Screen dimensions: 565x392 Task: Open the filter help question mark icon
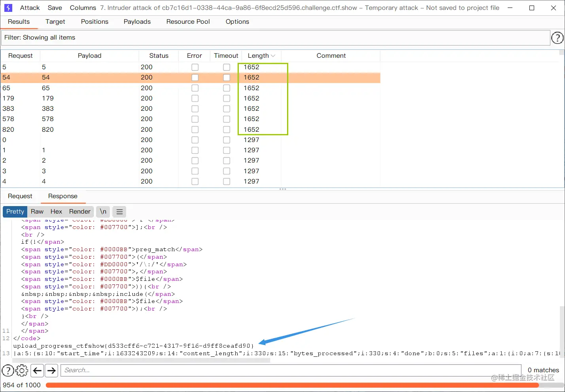(x=557, y=38)
